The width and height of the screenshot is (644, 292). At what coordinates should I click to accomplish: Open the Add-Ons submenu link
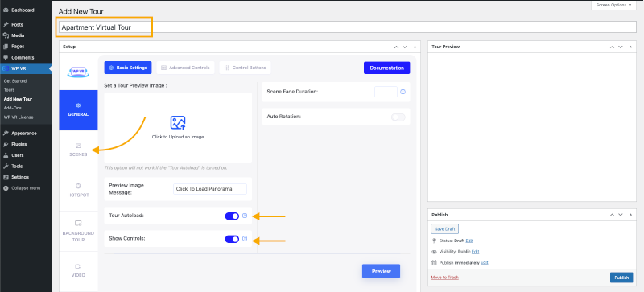[x=12, y=108]
